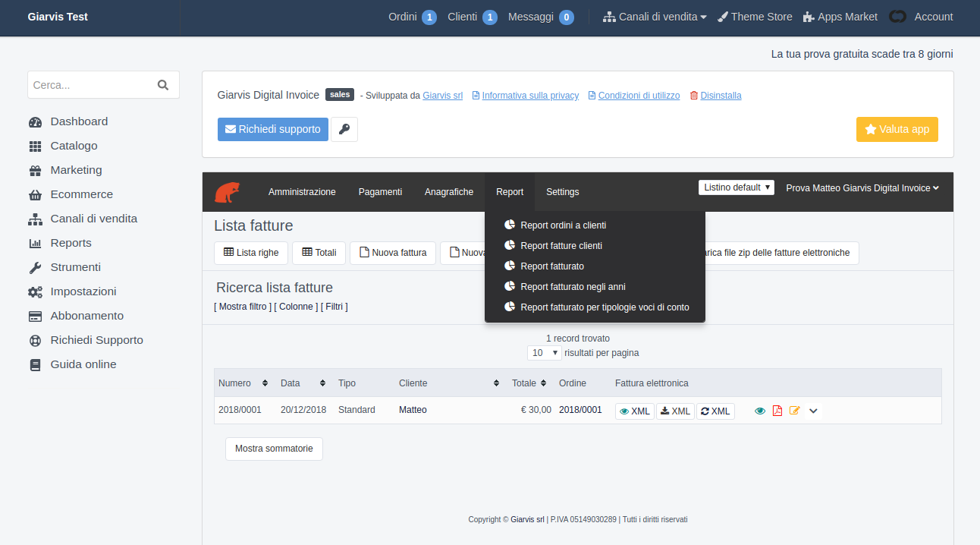Click the key icon button

coord(344,129)
